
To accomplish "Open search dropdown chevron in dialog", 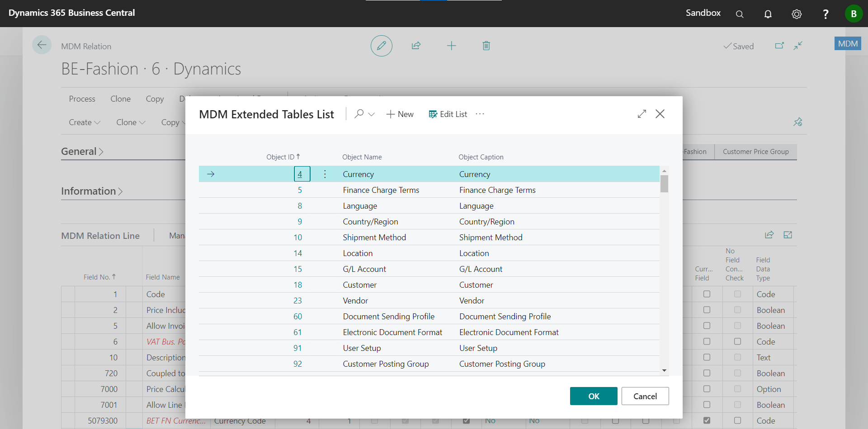I will tap(372, 114).
